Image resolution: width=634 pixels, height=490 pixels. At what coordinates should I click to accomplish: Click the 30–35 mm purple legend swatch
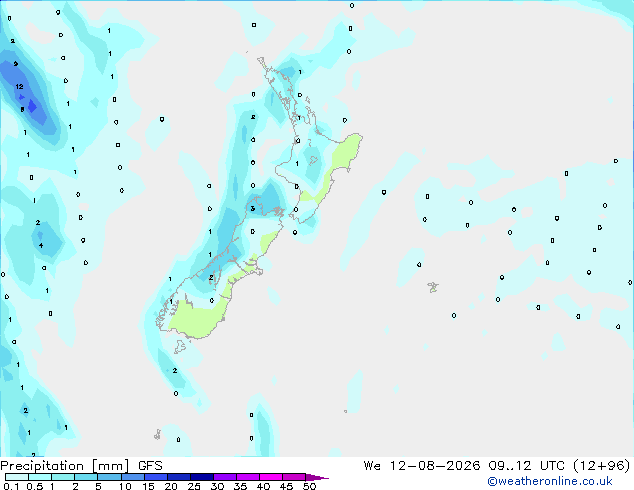pyautogui.click(x=225, y=477)
